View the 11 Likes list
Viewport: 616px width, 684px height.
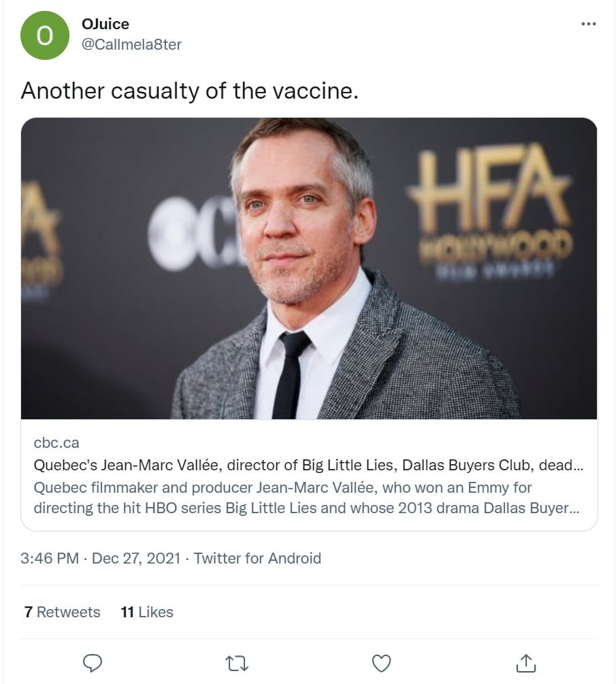(x=147, y=612)
